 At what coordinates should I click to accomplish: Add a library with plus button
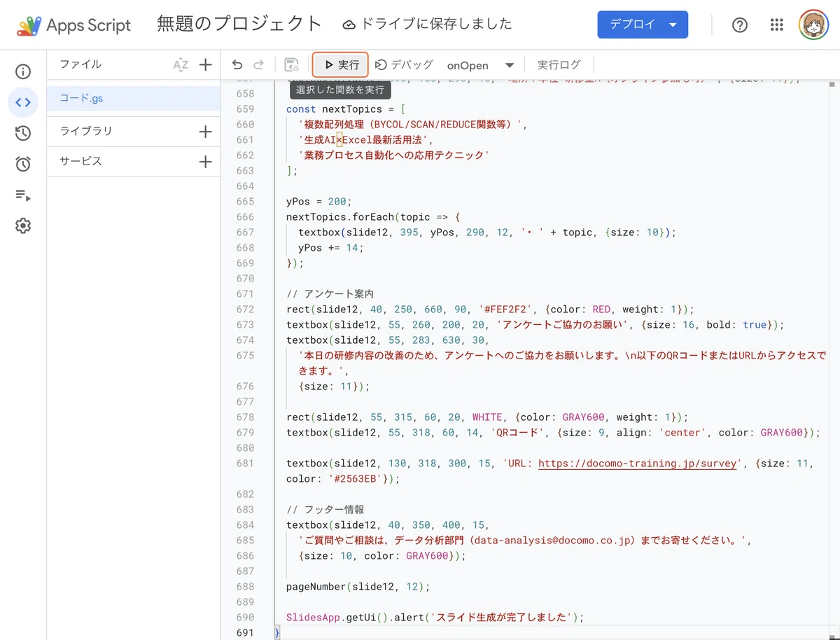tap(205, 131)
